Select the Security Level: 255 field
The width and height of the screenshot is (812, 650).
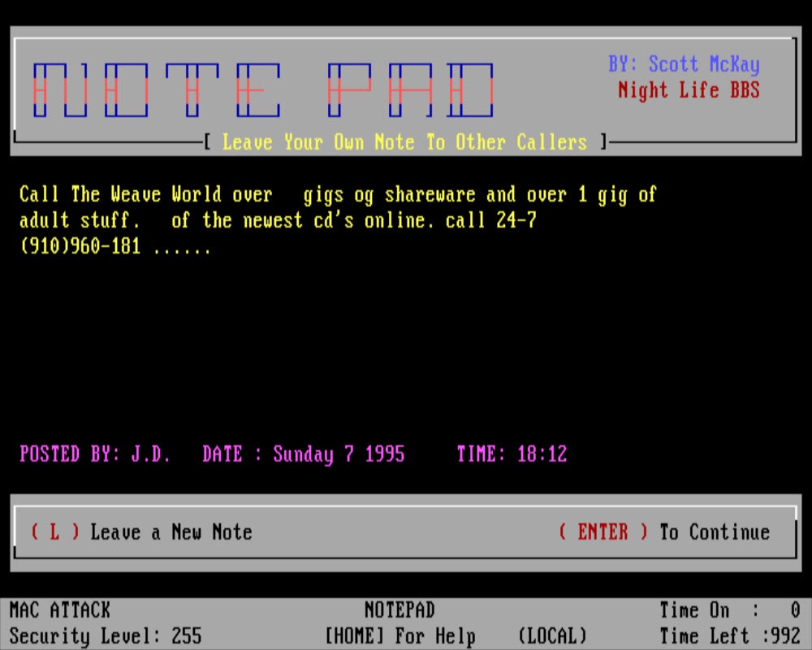pyautogui.click(x=105, y=635)
